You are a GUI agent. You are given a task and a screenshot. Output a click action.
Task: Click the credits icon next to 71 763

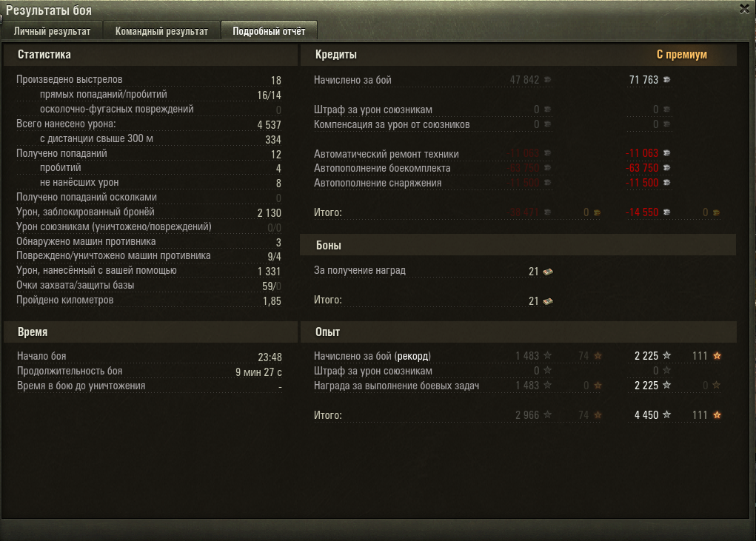pyautogui.click(x=667, y=79)
